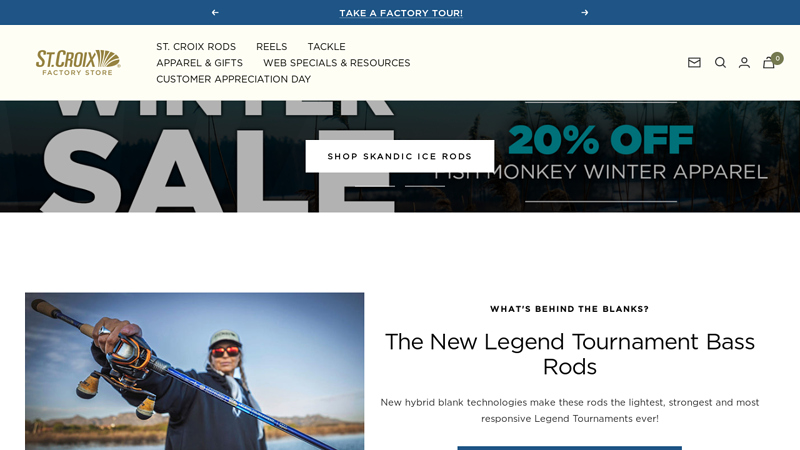This screenshot has height=450, width=800.
Task: Click the next announcement arrow
Action: 585,12
